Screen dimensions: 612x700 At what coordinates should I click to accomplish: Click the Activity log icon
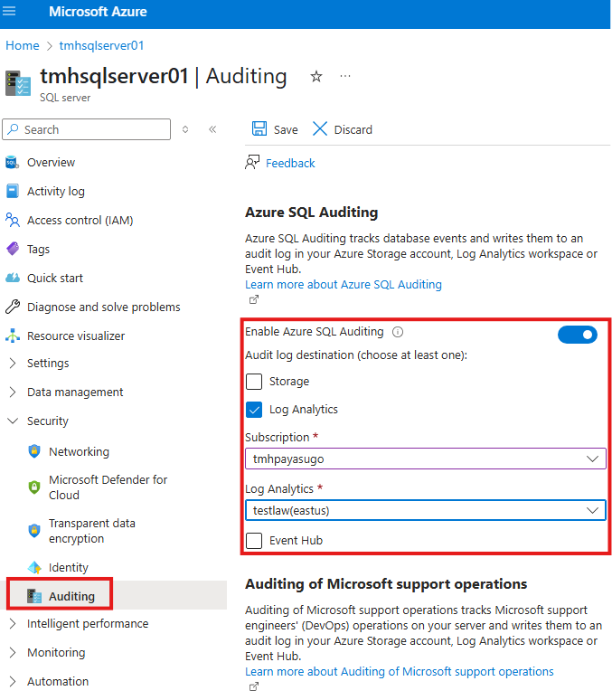pos(12,191)
